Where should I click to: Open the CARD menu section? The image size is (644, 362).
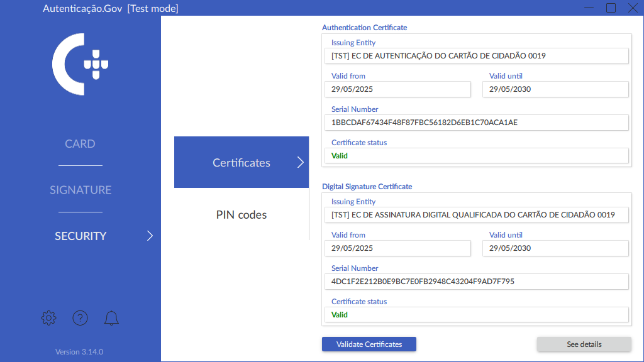click(x=80, y=144)
